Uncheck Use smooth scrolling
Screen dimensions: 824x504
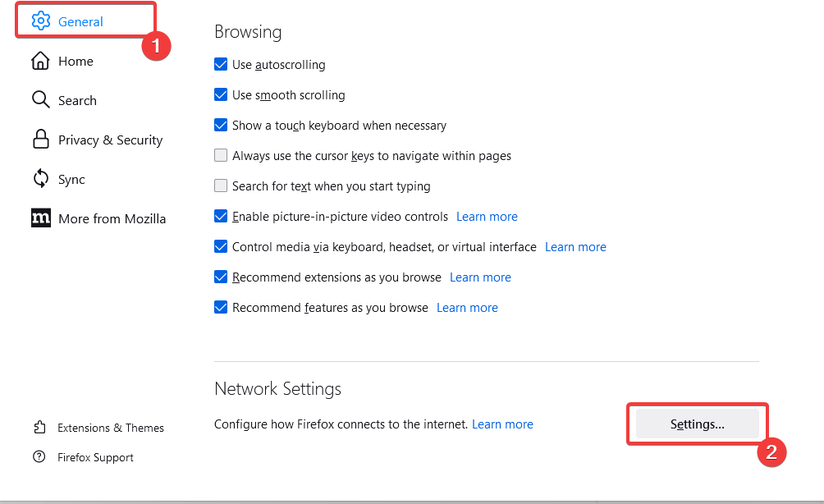click(x=221, y=95)
